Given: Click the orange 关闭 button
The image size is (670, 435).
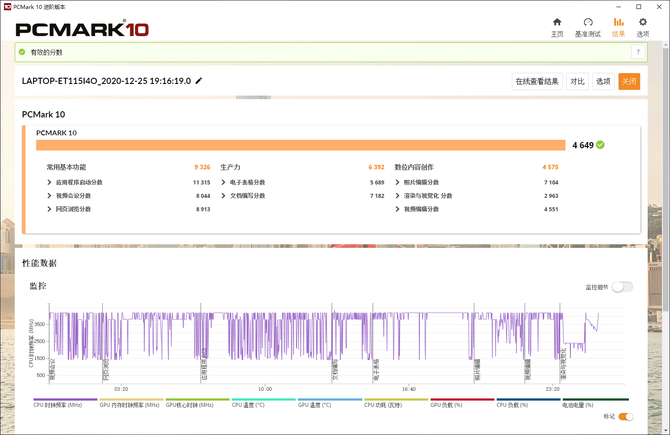Looking at the screenshot, I should coord(628,82).
